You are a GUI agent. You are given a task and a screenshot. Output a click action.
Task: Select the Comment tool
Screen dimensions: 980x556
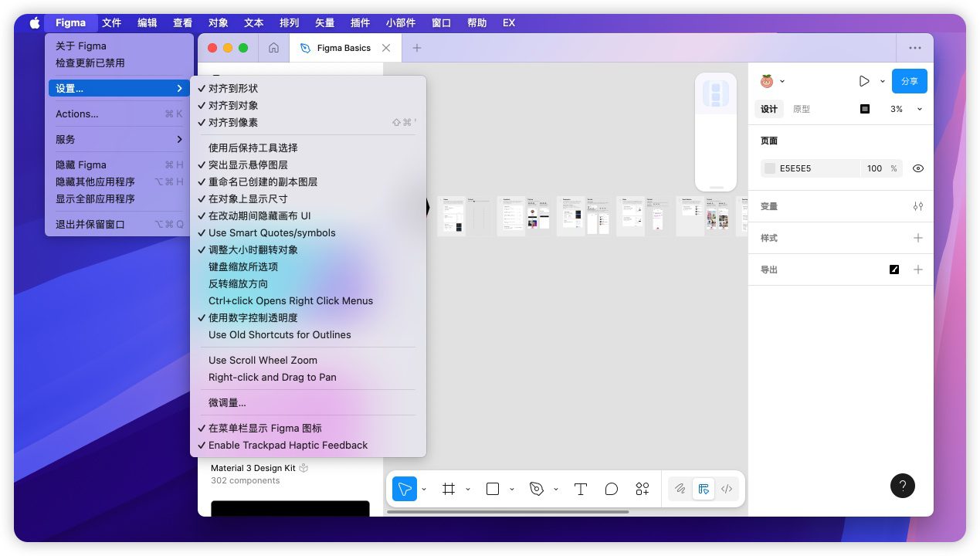coord(611,489)
